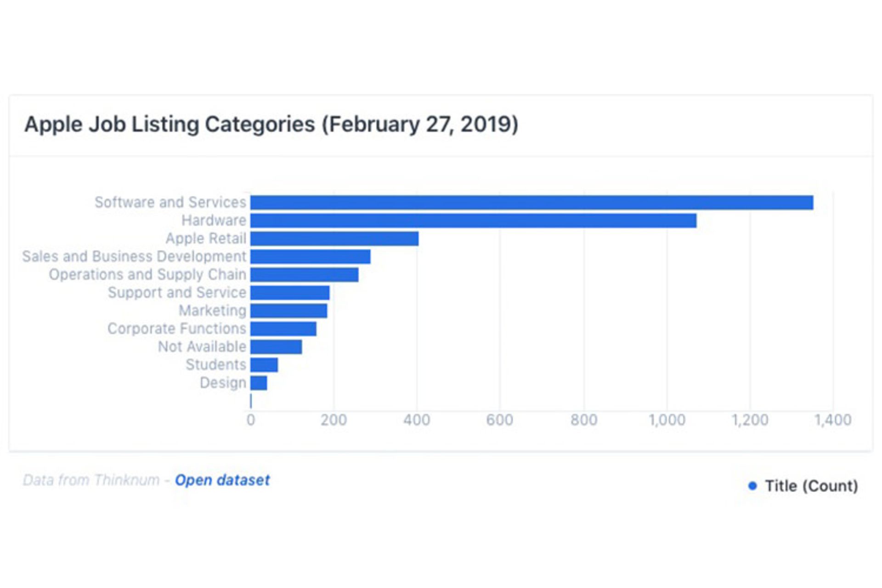This screenshot has height=588, width=882.
Task: Select the Apple Retail bar
Action: click(x=334, y=238)
